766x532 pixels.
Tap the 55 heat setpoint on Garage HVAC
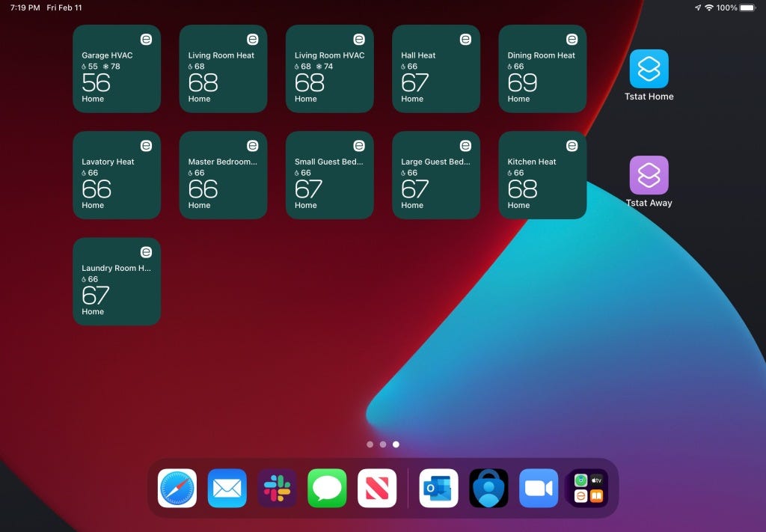click(93, 67)
